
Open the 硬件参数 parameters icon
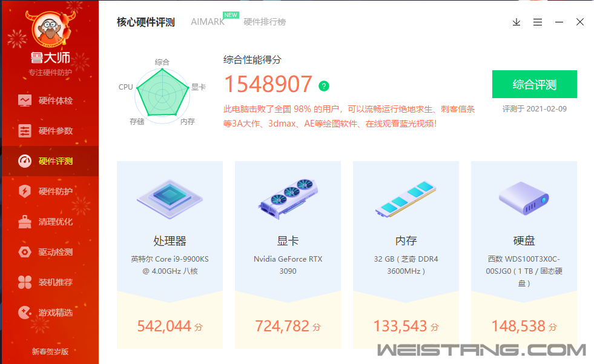[25, 131]
